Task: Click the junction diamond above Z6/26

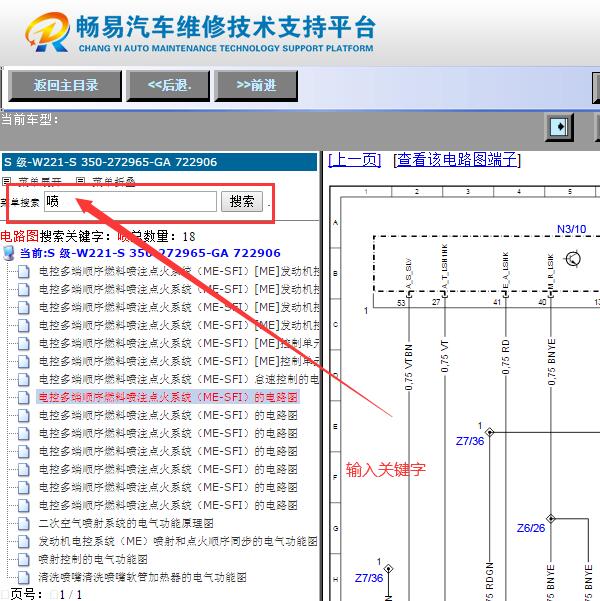Action: pos(551,519)
